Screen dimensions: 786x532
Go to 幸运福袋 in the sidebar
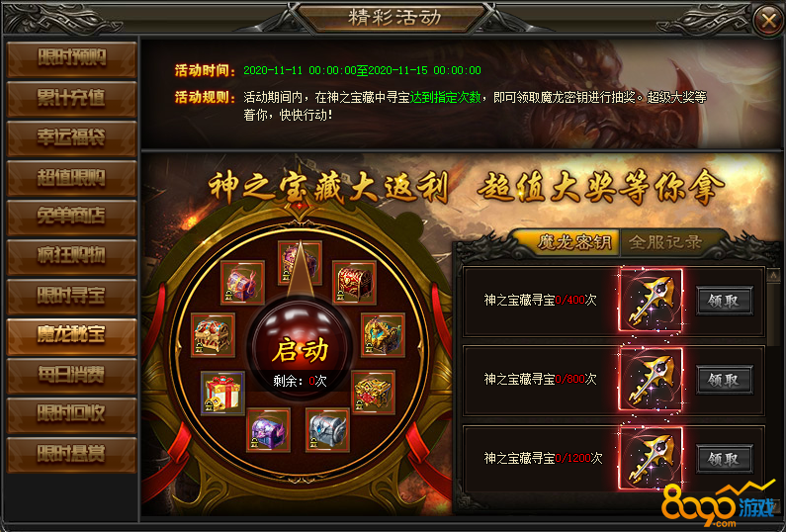click(x=72, y=138)
